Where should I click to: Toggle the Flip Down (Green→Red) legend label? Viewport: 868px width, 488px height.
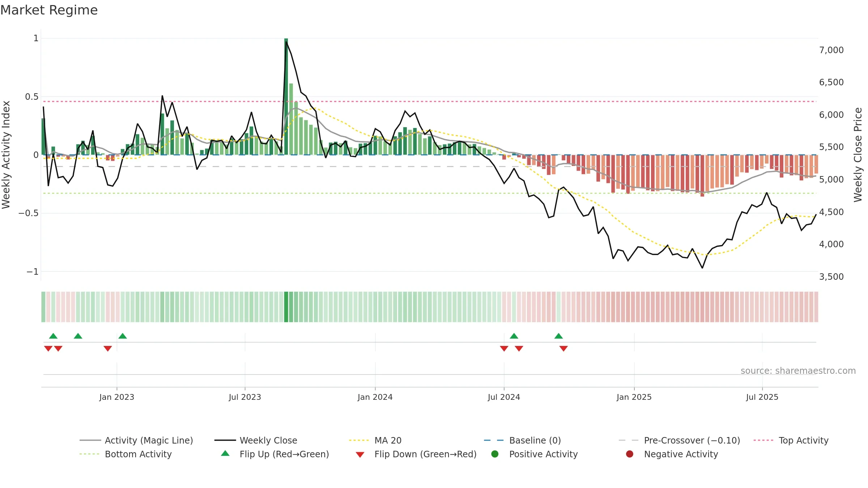pos(425,454)
